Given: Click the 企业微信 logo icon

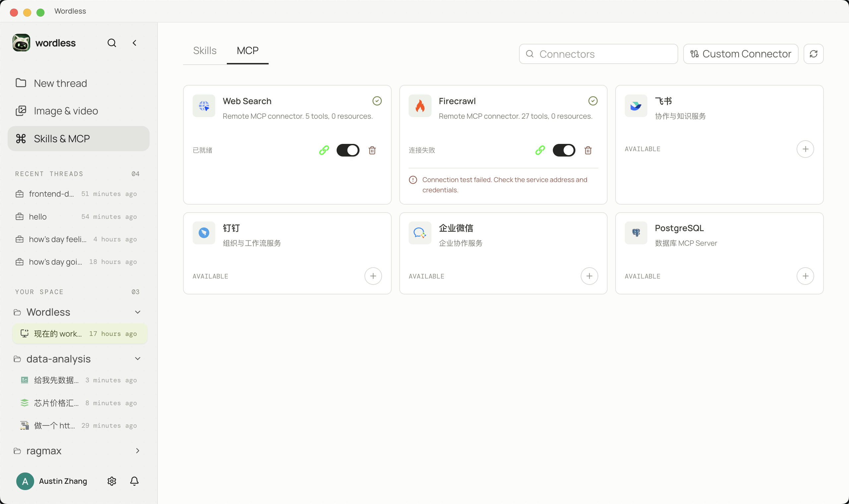Looking at the screenshot, I should [420, 233].
